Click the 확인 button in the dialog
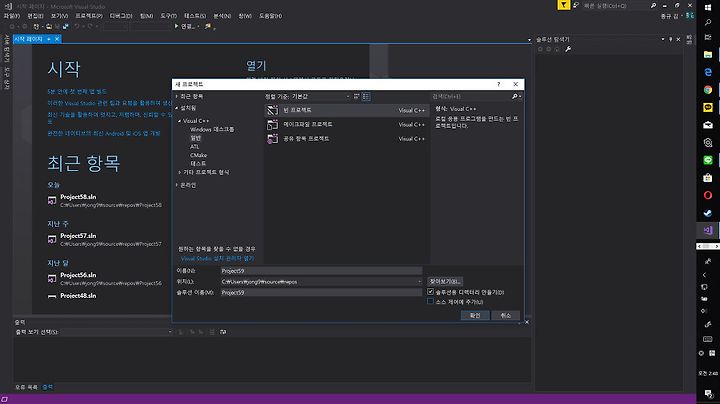The width and height of the screenshot is (720, 404). point(475,315)
